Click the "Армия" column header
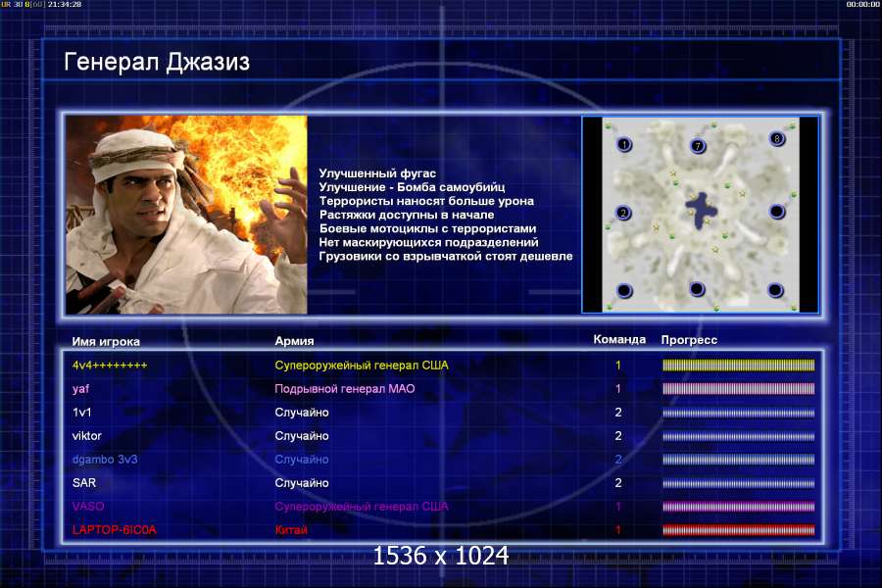The height and width of the screenshot is (588, 882). 294,341
